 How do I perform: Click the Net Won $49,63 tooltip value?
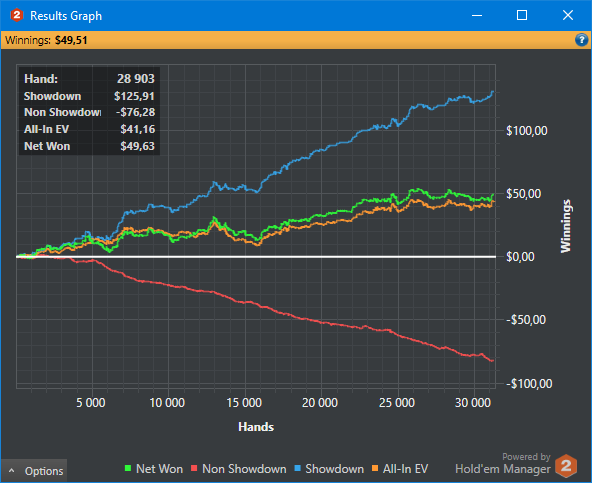(137, 146)
